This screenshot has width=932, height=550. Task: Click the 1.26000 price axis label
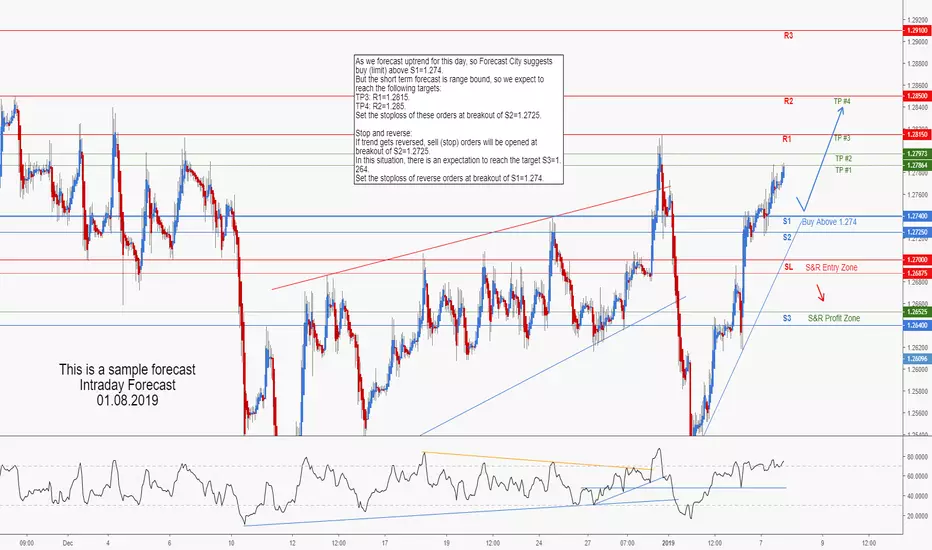point(918,369)
